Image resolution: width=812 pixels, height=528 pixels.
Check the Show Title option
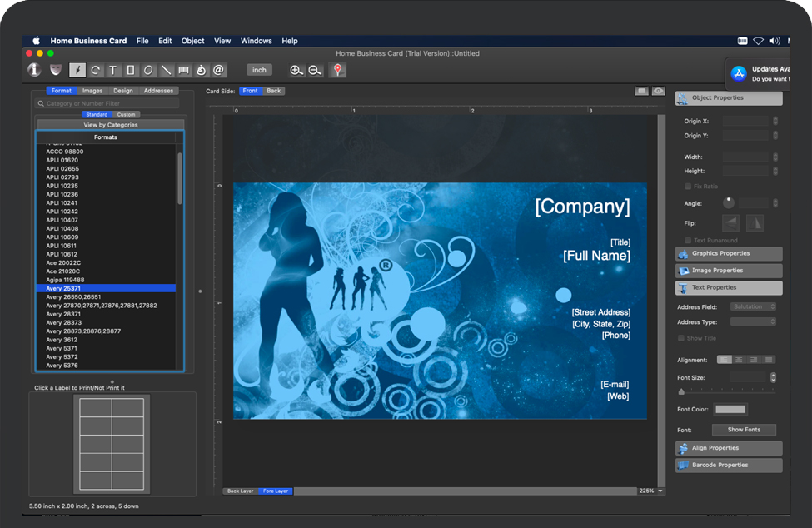[x=681, y=338]
